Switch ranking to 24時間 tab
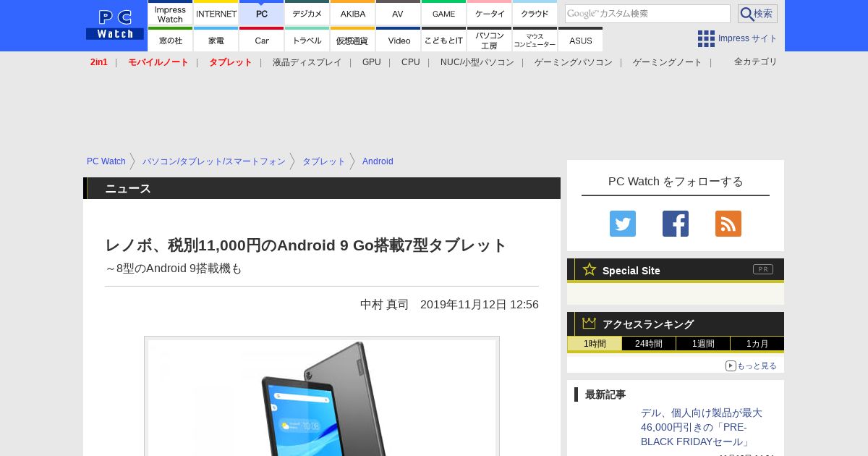 (649, 344)
